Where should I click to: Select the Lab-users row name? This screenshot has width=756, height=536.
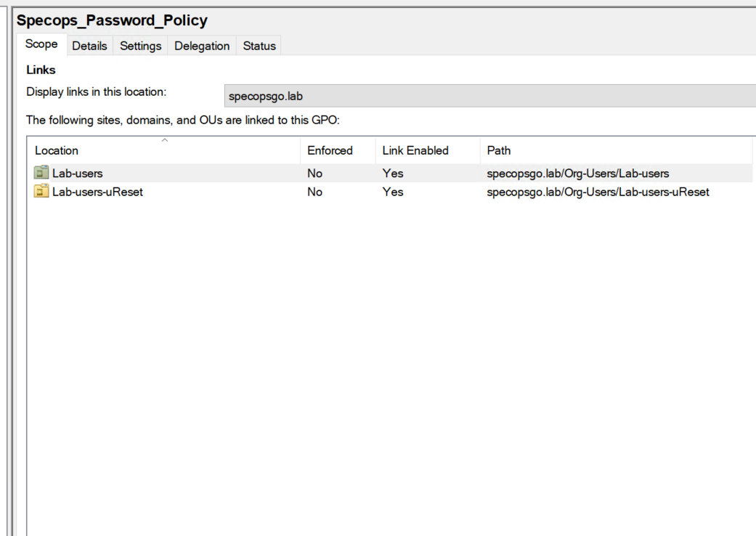click(x=77, y=173)
